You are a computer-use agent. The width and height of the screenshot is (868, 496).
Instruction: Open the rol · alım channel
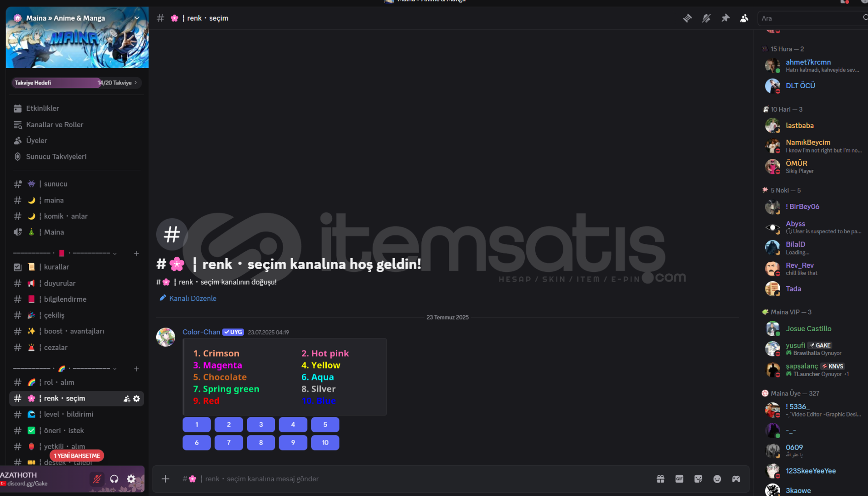(77, 382)
